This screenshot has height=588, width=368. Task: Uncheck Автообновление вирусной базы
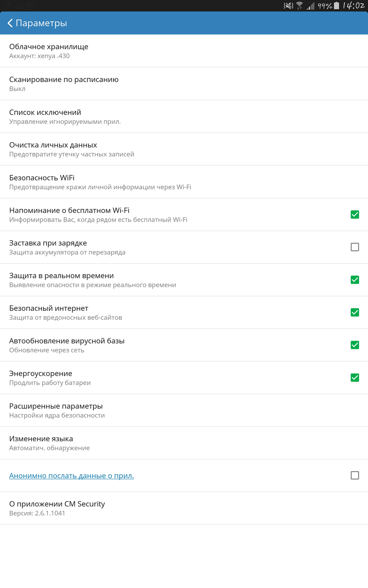[355, 345]
